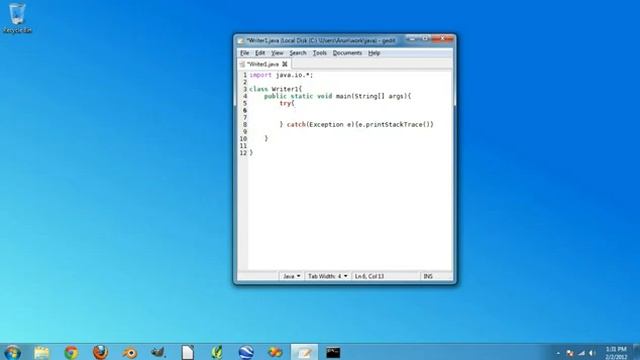Viewport: 640px width, 360px height.
Task: Open the Search menu
Action: [298, 53]
